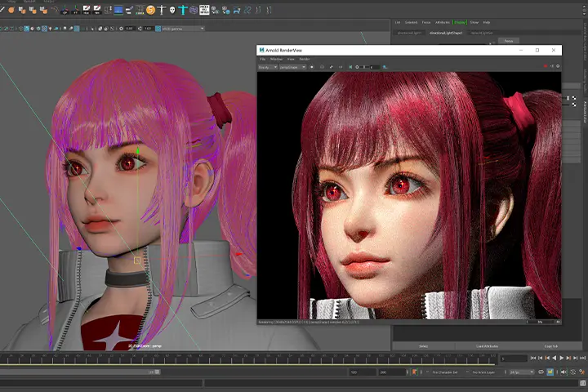
Task: Toggle auto keyframe icon
Action: [572, 372]
